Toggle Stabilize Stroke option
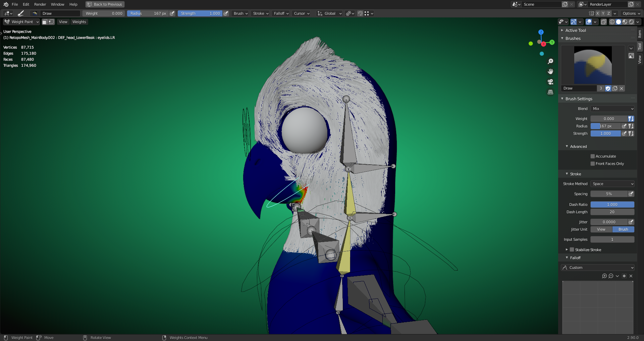Viewport: 644px width, 341px height. 572,249
